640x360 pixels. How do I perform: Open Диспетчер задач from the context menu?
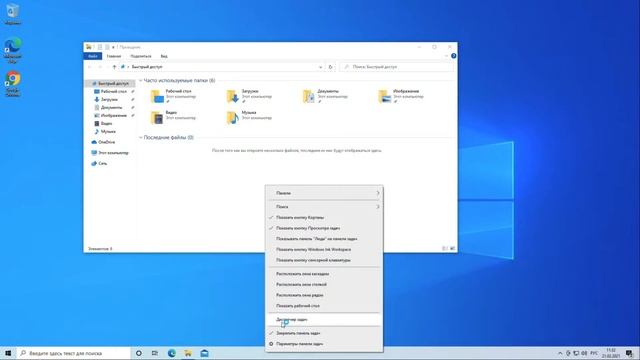tap(324, 320)
